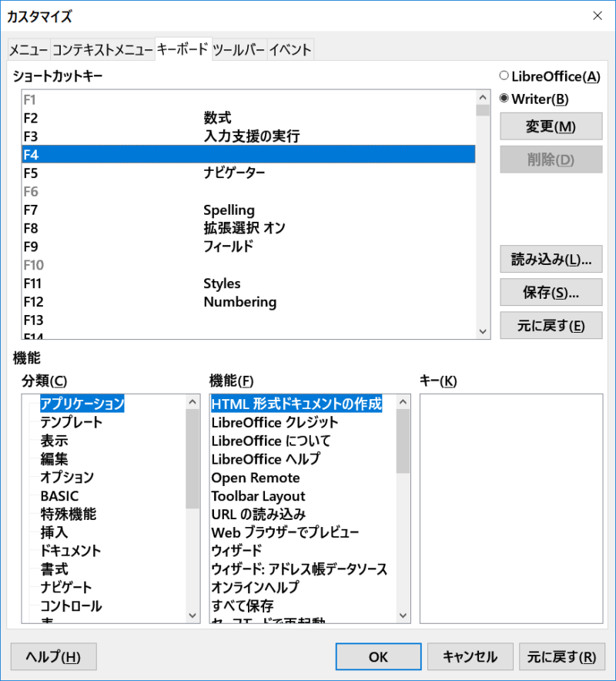The height and width of the screenshot is (681, 616).
Task: Switch to the イベント tab
Action: [x=290, y=50]
